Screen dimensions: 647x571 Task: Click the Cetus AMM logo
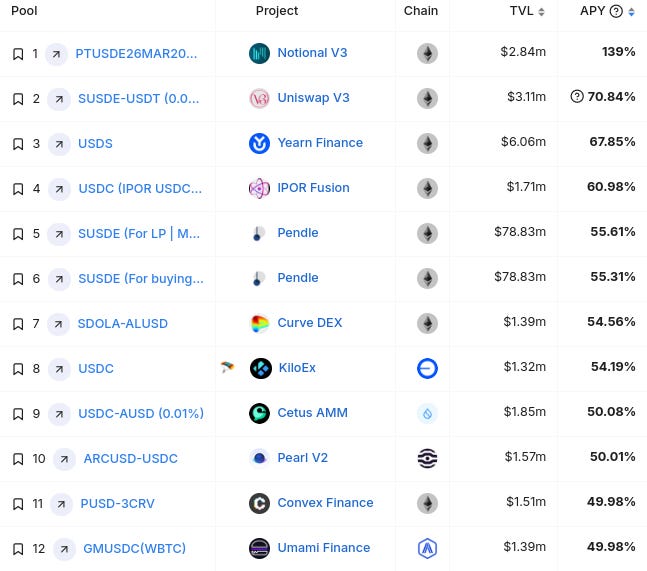point(259,413)
